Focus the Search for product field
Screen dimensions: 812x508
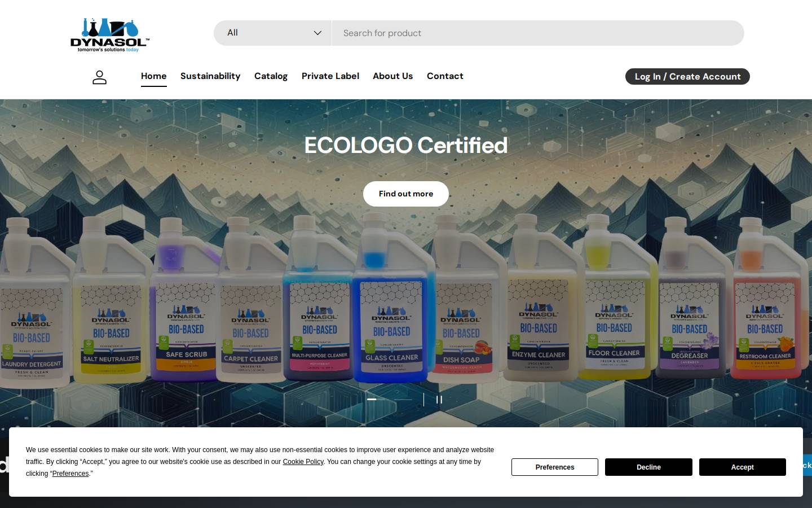[x=538, y=33]
